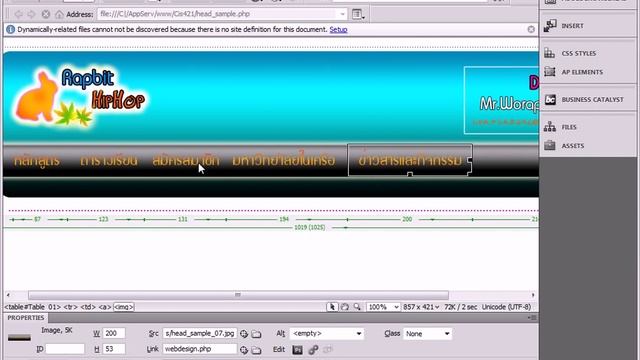This screenshot has height=360, width=640.
Task: Select the second Thai menu image in navbar
Action: pos(109,160)
